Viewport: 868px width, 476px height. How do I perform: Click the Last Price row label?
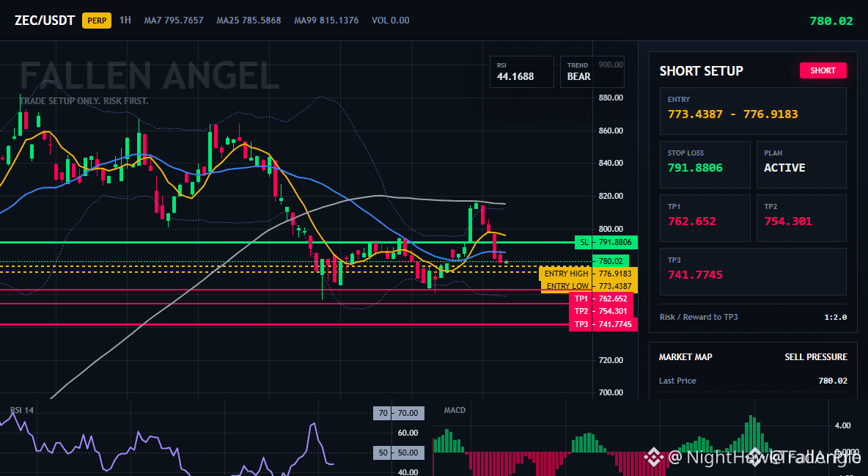677,381
